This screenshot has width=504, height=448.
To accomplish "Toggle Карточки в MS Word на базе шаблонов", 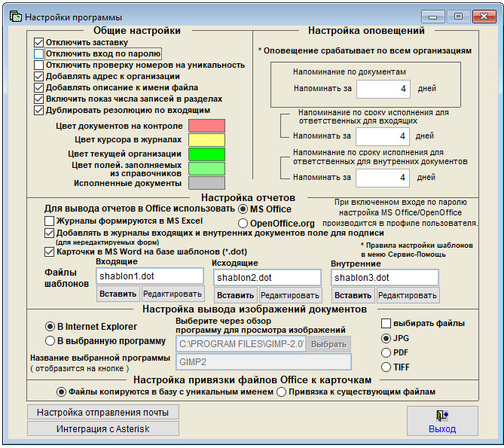I will click(x=49, y=251).
